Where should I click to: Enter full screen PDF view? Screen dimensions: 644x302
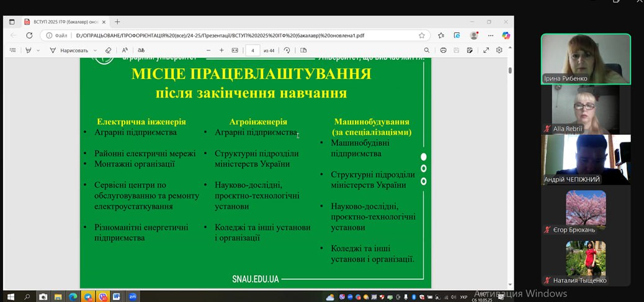(486, 50)
